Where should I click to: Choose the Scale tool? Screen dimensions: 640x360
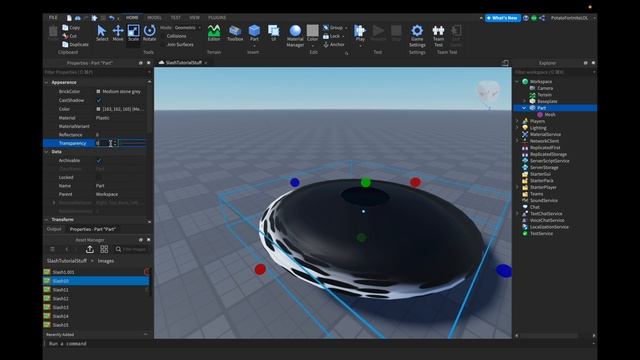(133, 33)
